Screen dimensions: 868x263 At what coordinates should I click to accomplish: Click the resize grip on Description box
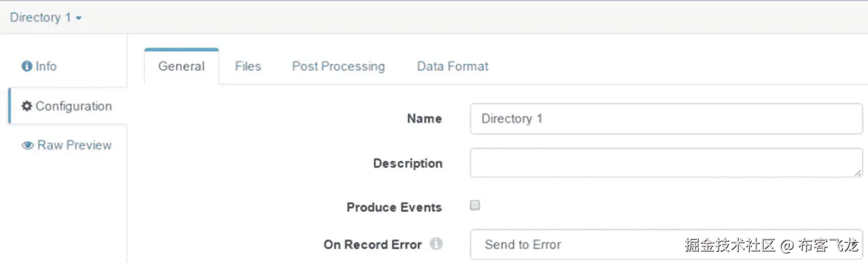856,173
